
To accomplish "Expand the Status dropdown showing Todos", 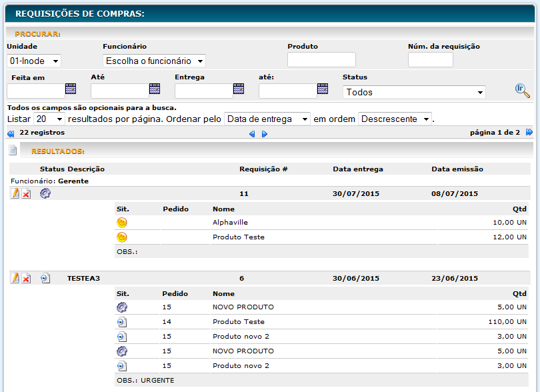I will [414, 92].
